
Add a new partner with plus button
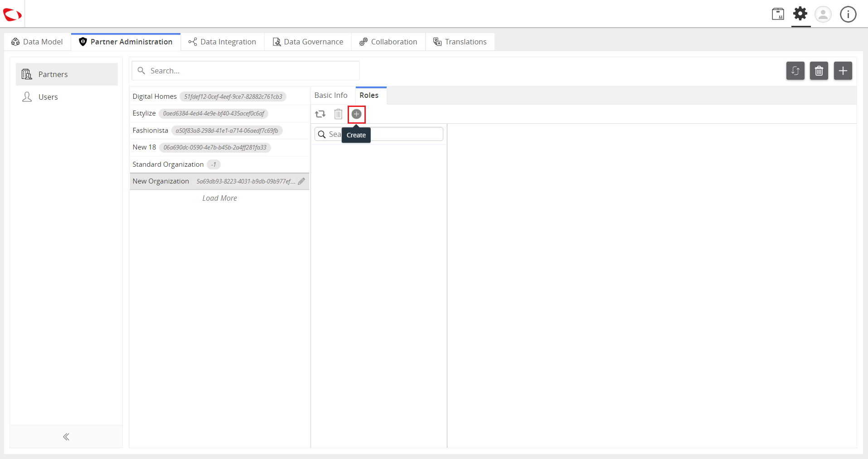(x=843, y=71)
